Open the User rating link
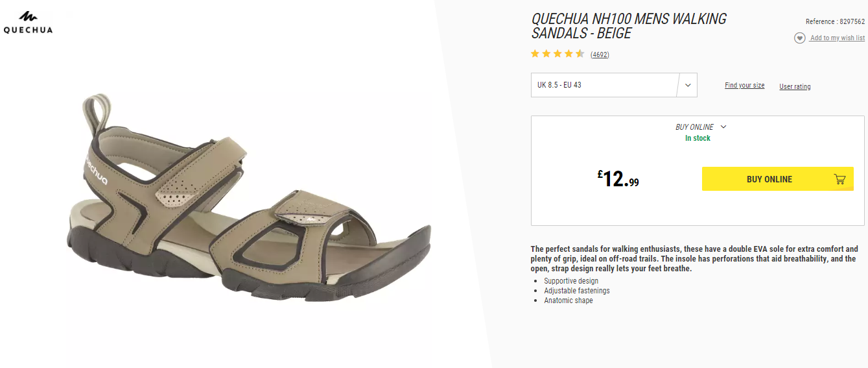Screen dimensions: 868x368 coord(795,86)
